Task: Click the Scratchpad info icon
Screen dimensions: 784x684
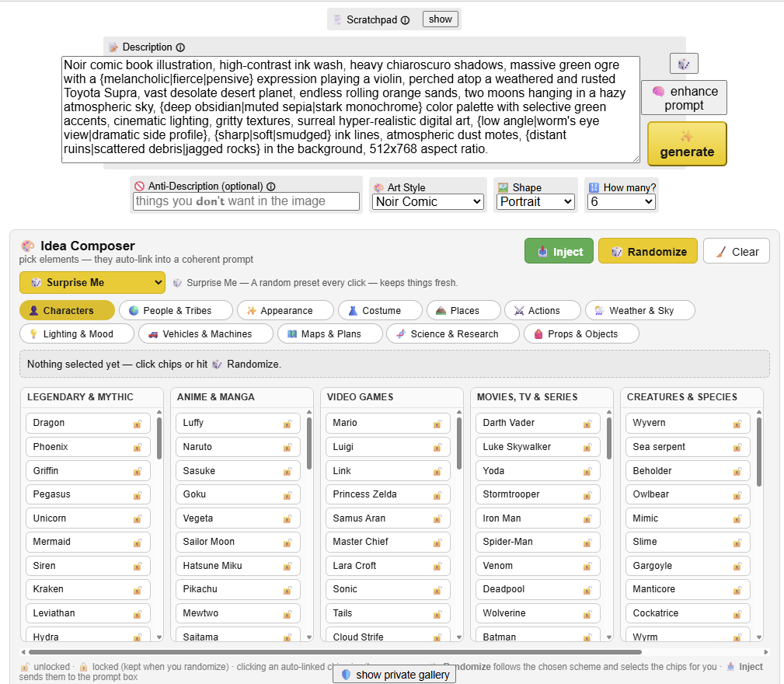Action: (x=405, y=20)
